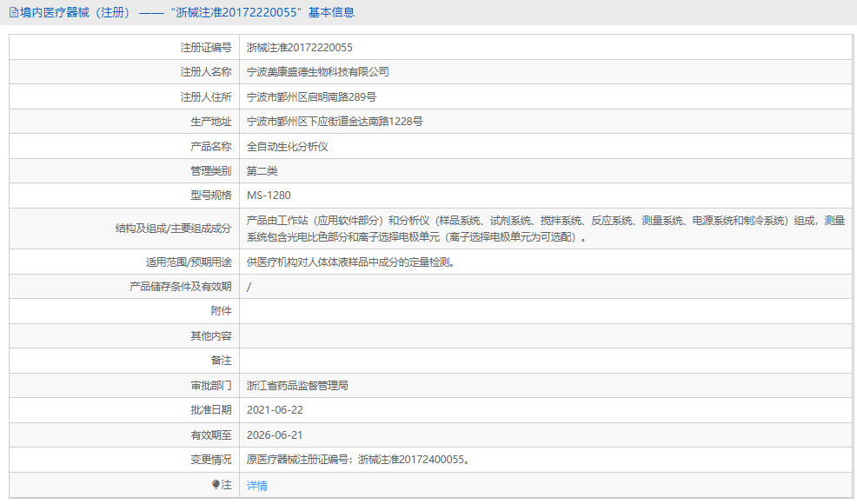Select management class value 第二类
The image size is (857, 504).
[x=262, y=171]
